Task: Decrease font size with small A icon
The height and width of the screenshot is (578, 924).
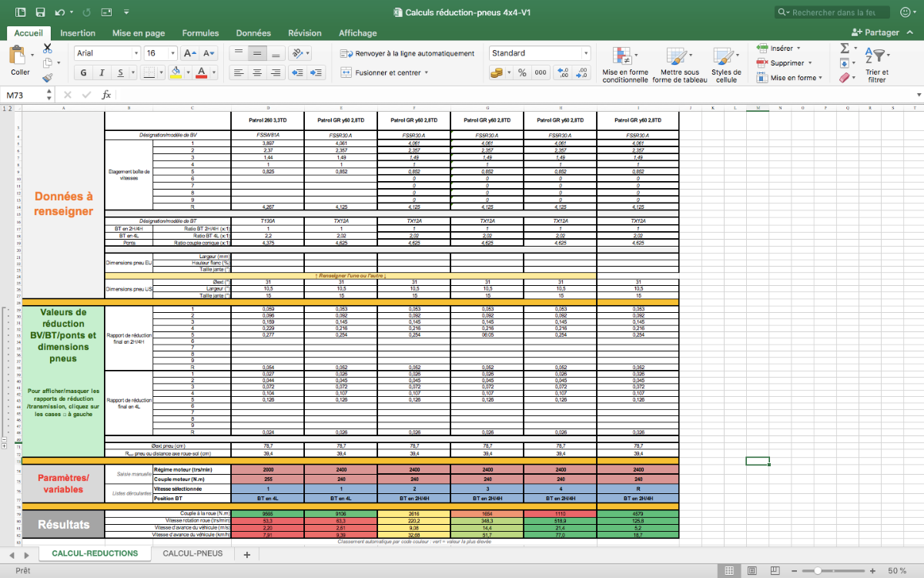Action: [x=209, y=53]
